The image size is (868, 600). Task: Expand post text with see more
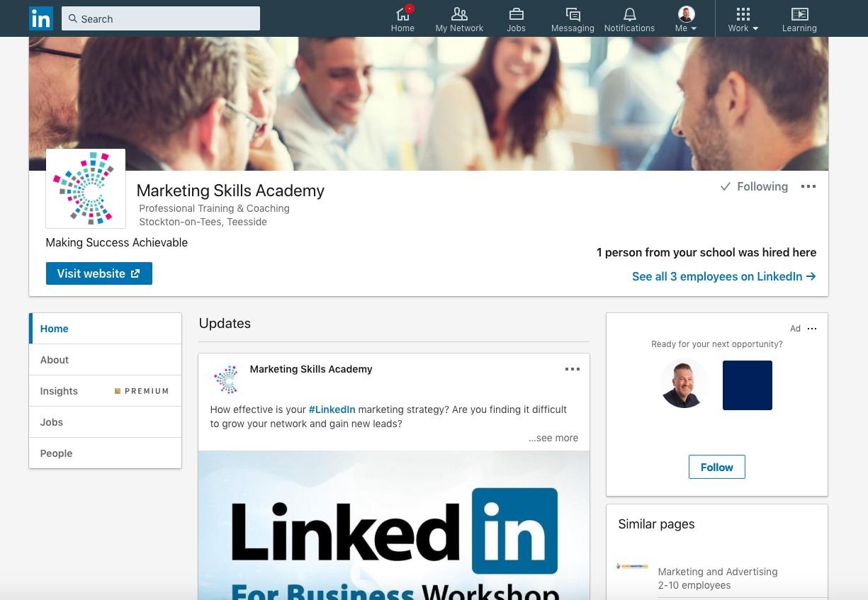point(553,438)
